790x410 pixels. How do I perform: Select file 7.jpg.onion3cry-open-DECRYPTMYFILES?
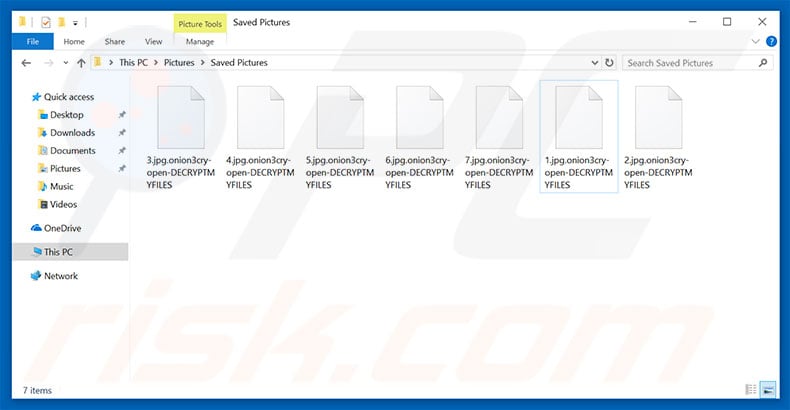499,136
